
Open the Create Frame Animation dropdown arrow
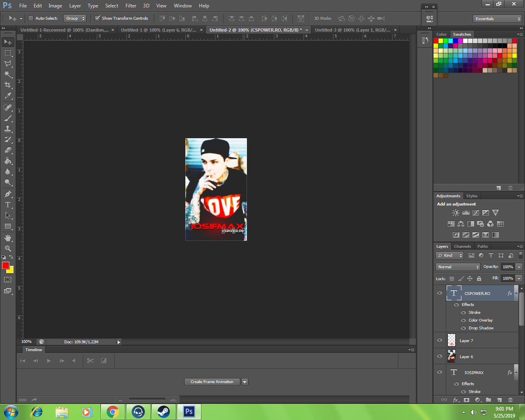click(245, 382)
